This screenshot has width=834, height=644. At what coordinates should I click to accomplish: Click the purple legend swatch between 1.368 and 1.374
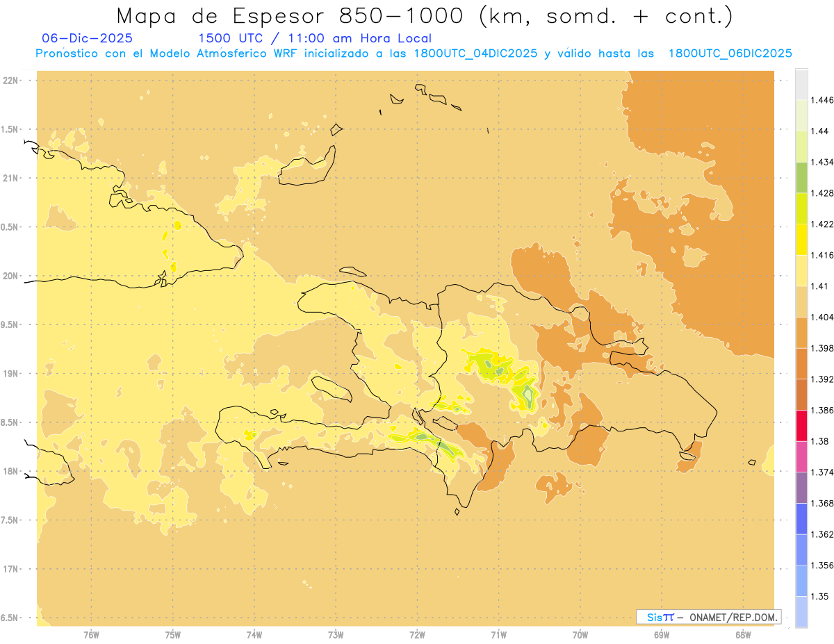coord(801,488)
